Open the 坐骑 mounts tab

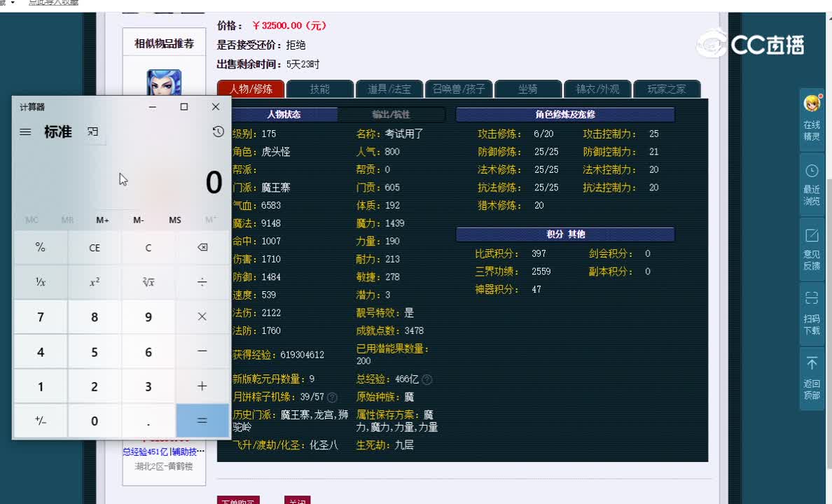(x=527, y=89)
